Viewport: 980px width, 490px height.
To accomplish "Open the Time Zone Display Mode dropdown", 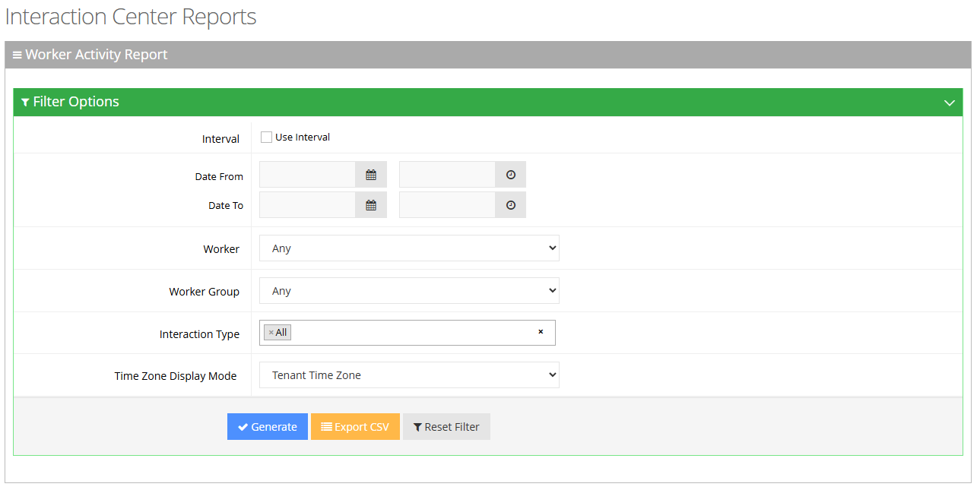I will tap(409, 375).
